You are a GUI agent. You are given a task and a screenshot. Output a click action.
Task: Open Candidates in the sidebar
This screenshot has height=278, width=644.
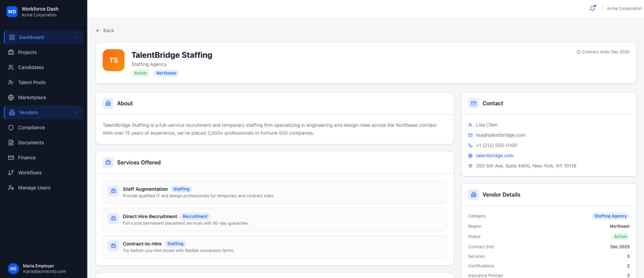click(x=31, y=67)
